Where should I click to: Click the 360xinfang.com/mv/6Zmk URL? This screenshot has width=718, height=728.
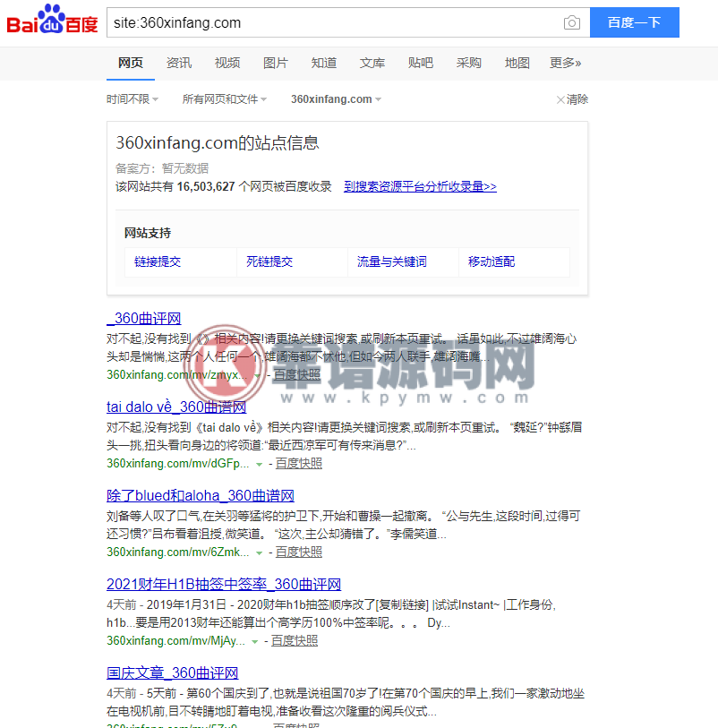[x=178, y=552]
